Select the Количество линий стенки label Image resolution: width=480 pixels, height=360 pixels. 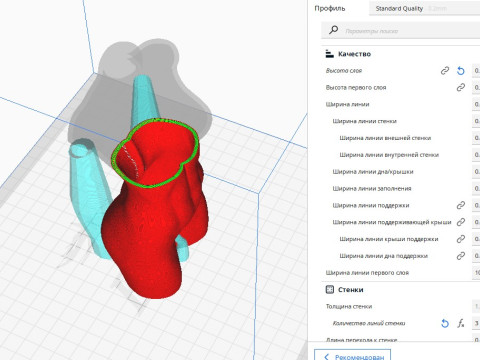(369, 323)
